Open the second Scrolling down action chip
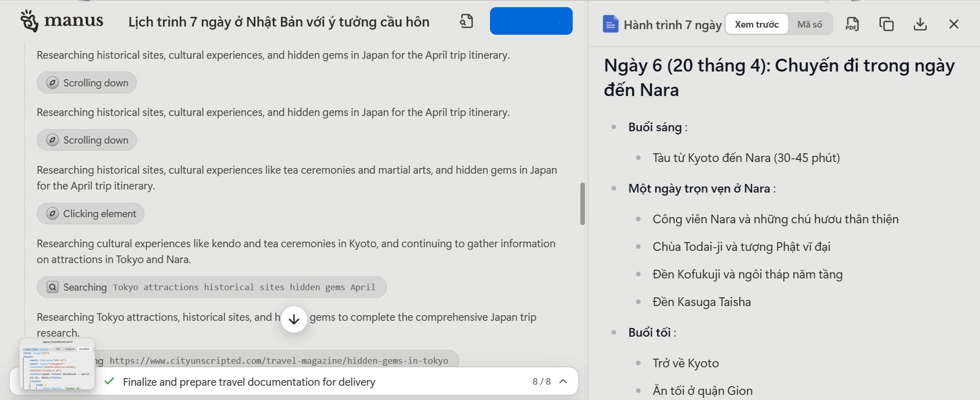The image size is (980, 400). [87, 140]
